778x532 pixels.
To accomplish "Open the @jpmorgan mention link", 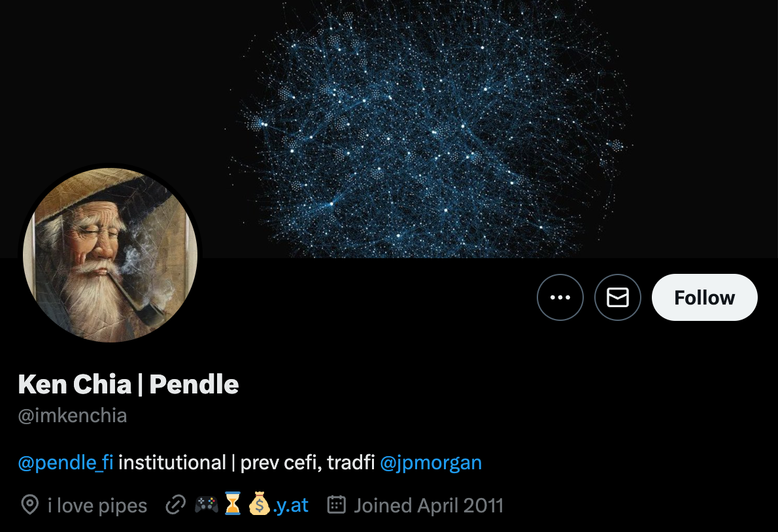I will coord(431,463).
